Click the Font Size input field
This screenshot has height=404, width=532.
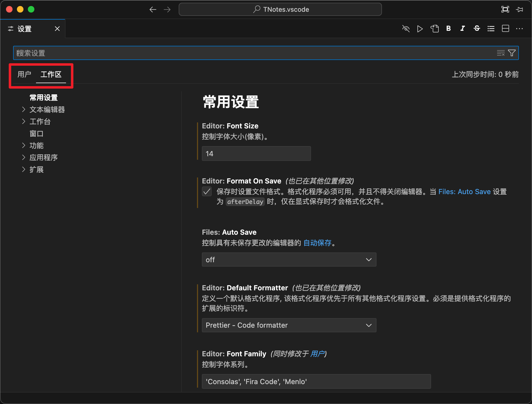[x=256, y=153]
